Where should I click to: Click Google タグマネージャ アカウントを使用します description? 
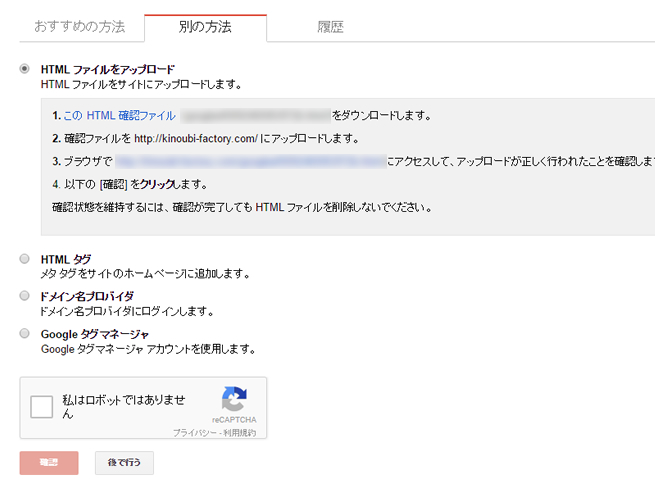148,349
